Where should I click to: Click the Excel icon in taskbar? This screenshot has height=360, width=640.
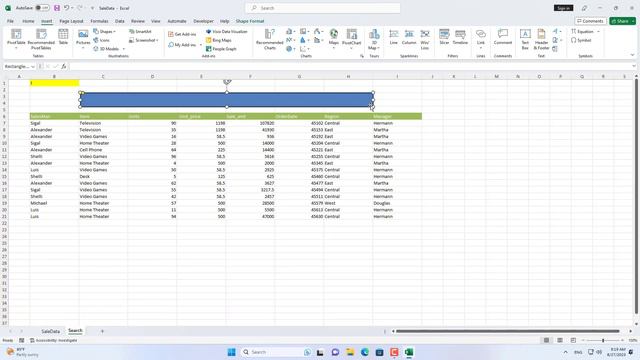click(x=409, y=352)
